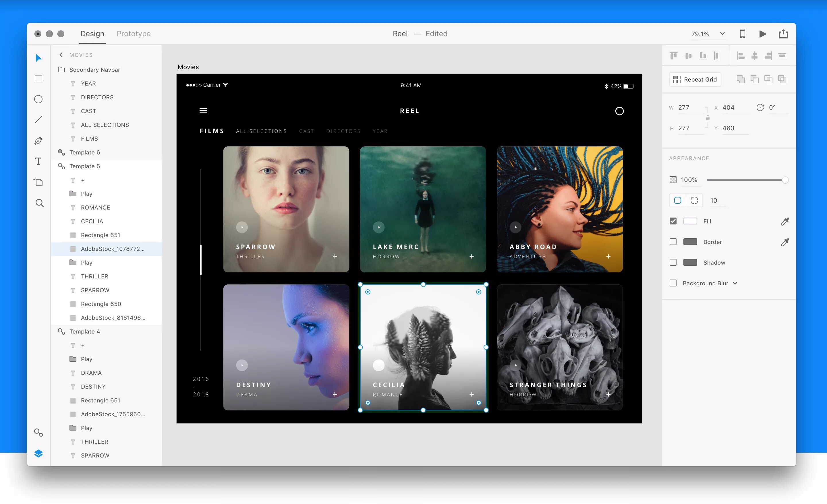Enable the Shadow checkbox

[x=673, y=262]
